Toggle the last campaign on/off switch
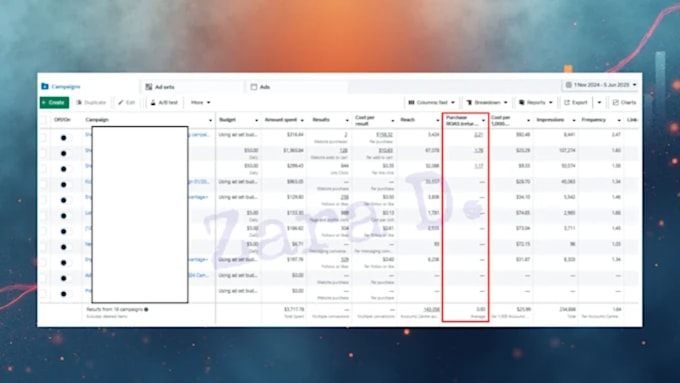The height and width of the screenshot is (383, 680). pos(64,294)
